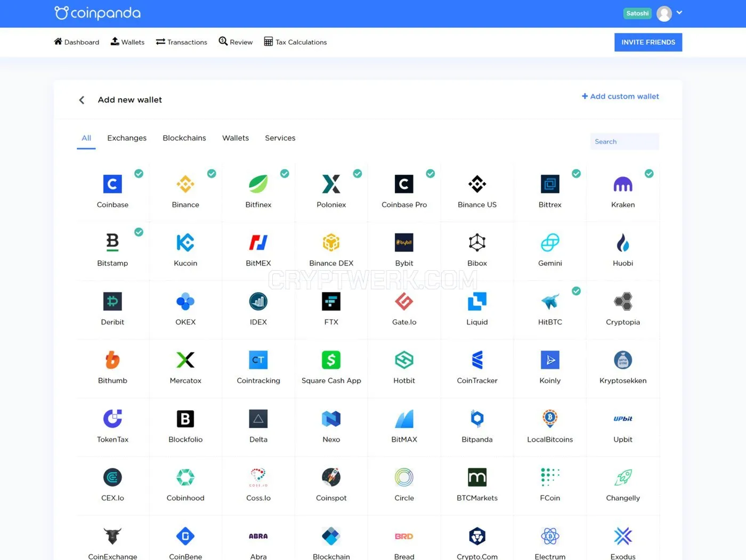Select the Blockfolio icon
The width and height of the screenshot is (746, 560).
185,419
